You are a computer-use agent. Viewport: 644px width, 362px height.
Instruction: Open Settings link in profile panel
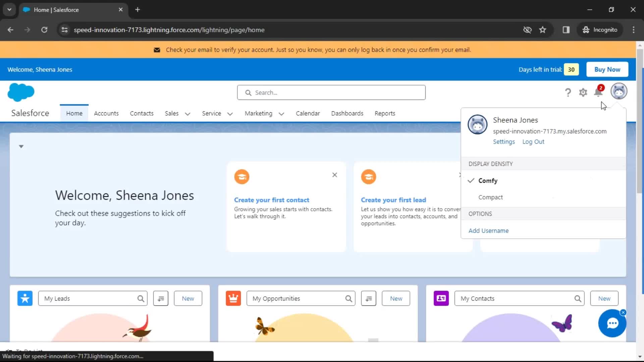tap(503, 142)
